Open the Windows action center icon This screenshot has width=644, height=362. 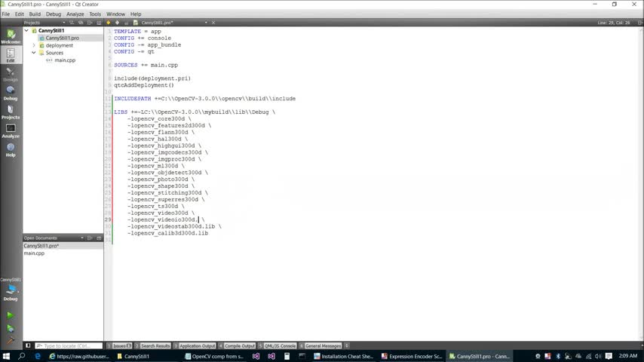click(x=609, y=356)
